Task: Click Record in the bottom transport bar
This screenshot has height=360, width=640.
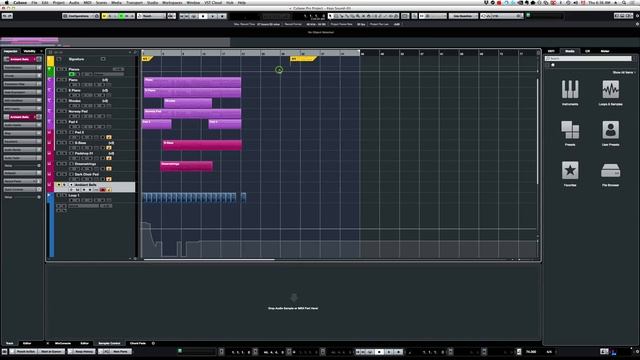Action: [398, 352]
